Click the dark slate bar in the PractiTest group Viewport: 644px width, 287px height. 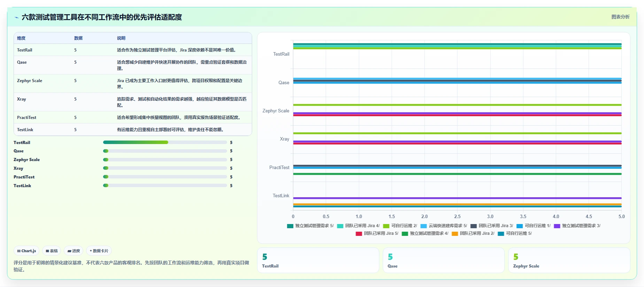coord(457,166)
